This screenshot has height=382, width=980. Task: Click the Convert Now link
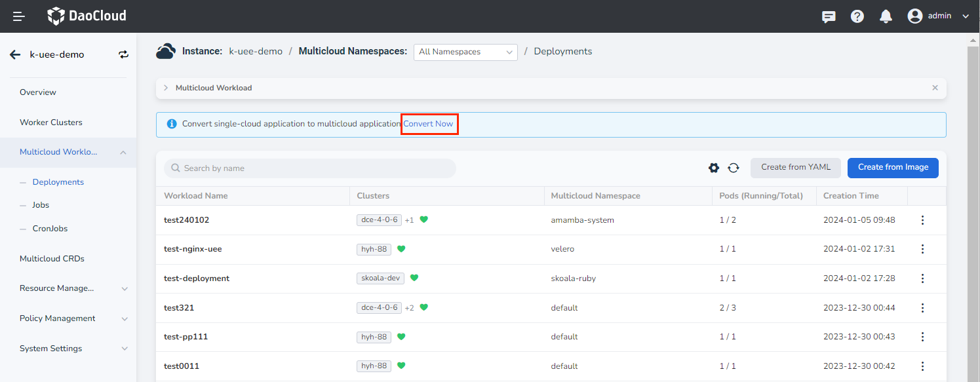tap(428, 124)
